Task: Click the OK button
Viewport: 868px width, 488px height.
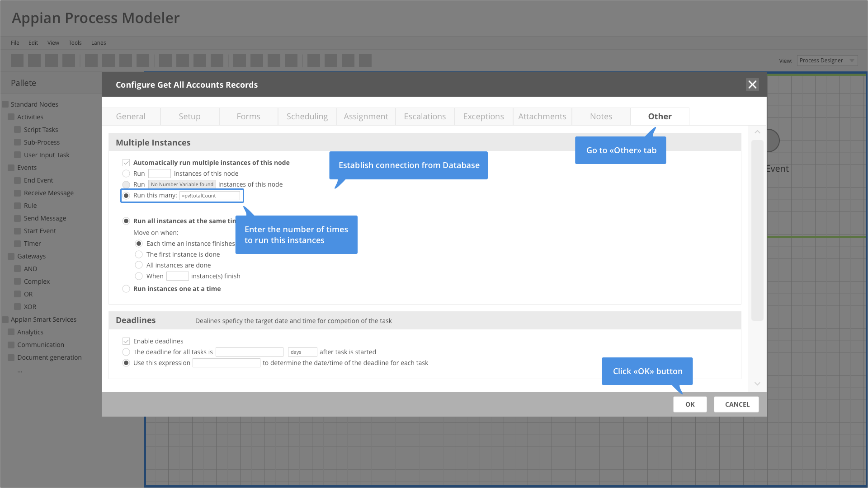Action: (x=689, y=404)
